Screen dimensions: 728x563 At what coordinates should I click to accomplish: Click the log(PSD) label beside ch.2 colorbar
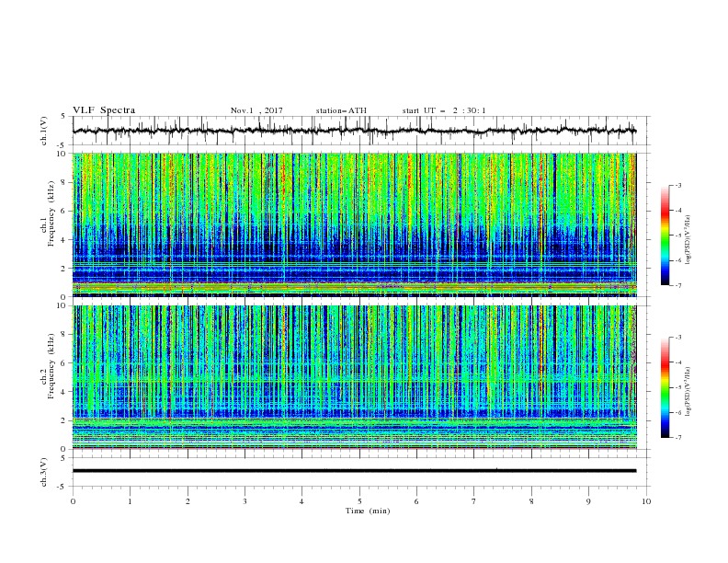point(688,392)
